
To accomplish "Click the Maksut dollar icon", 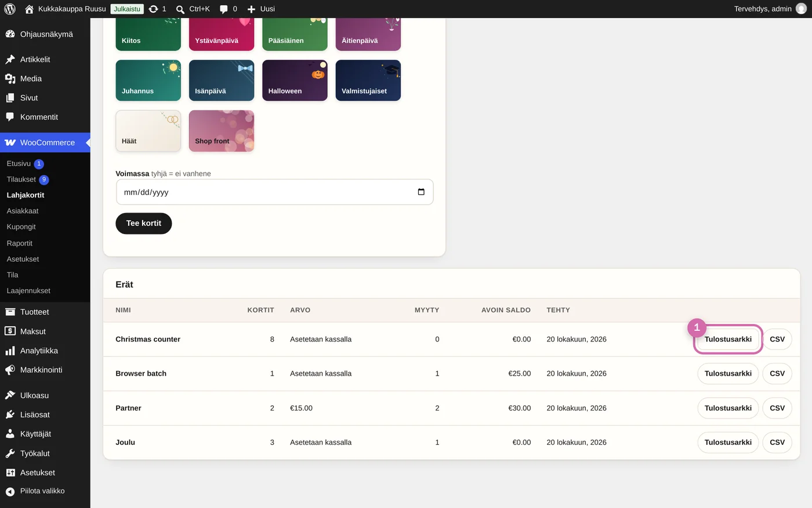I will click(x=10, y=331).
